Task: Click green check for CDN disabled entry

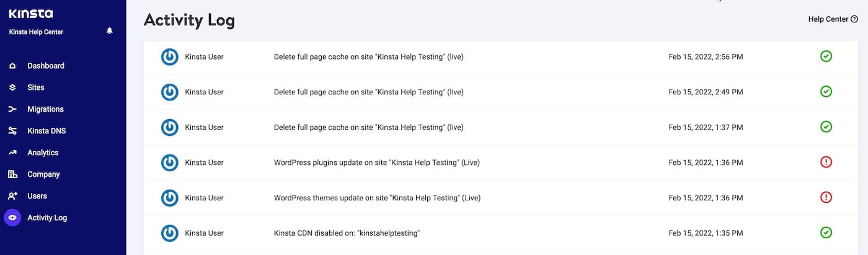Action: [826, 233]
